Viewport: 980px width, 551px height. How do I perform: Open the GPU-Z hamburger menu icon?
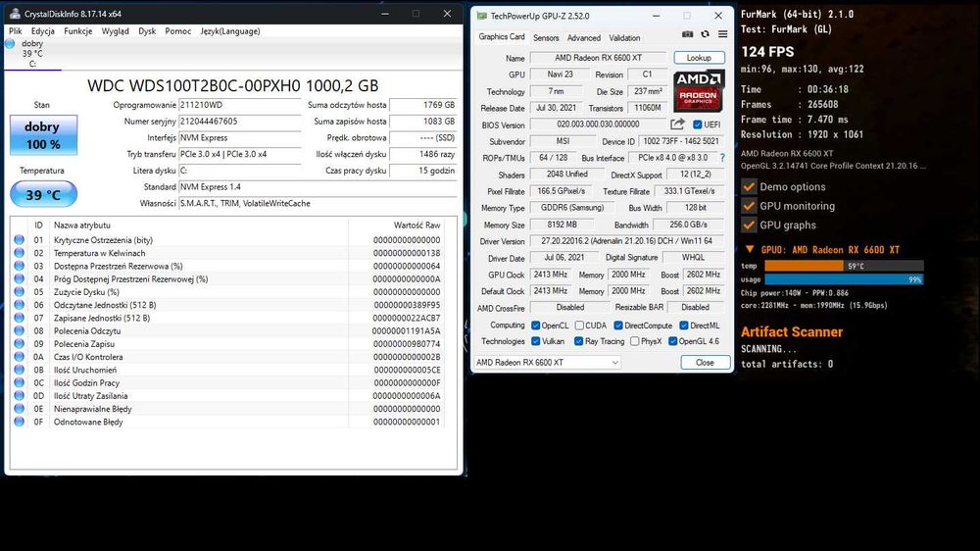click(722, 34)
